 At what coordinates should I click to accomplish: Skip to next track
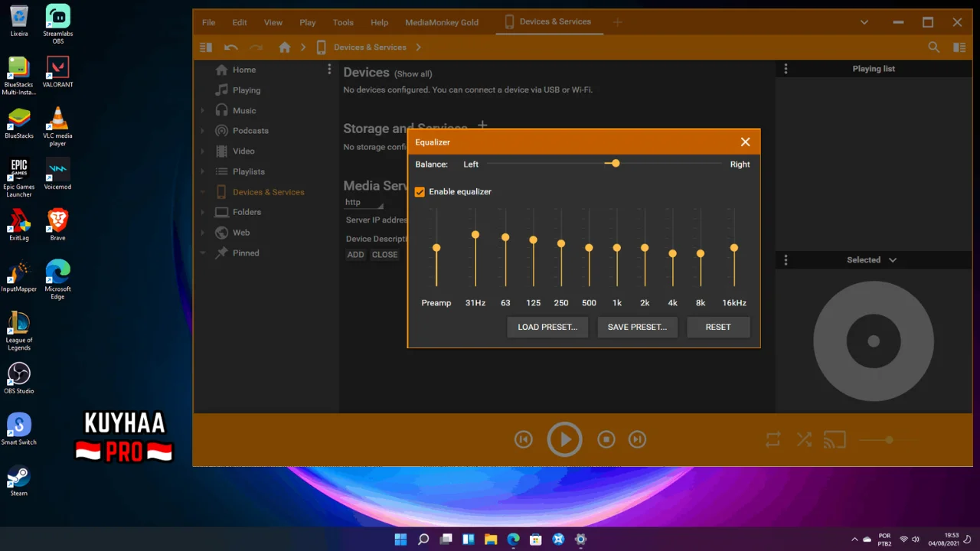pos(637,439)
